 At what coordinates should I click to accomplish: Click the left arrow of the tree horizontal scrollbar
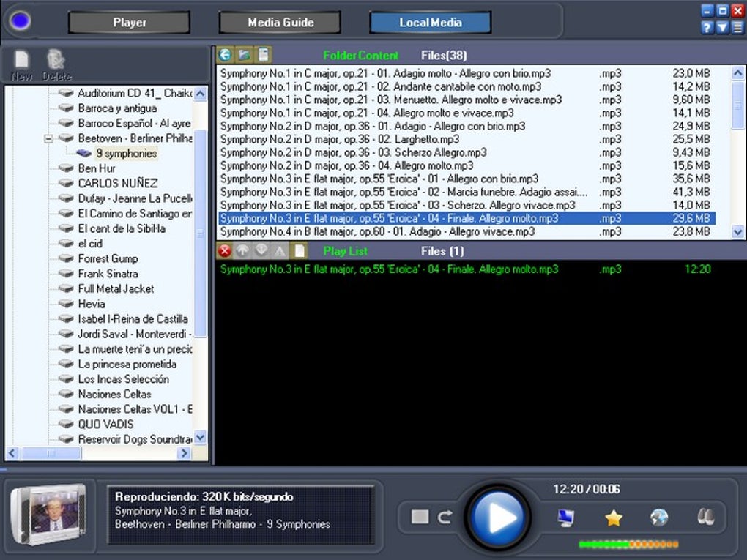pyautogui.click(x=12, y=453)
